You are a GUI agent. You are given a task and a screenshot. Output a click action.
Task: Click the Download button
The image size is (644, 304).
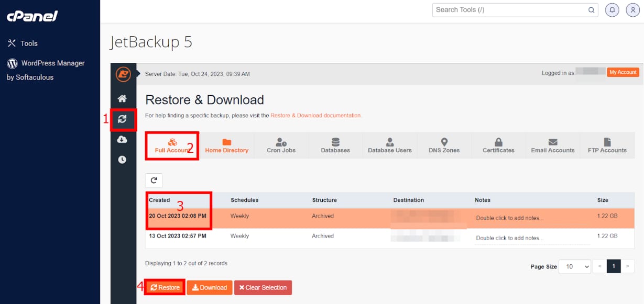click(x=210, y=287)
